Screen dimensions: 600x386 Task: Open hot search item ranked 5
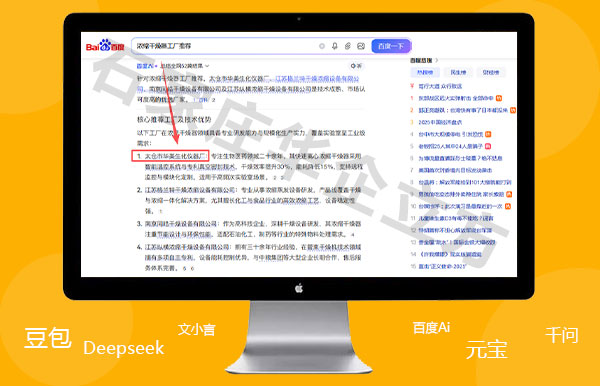451,146
